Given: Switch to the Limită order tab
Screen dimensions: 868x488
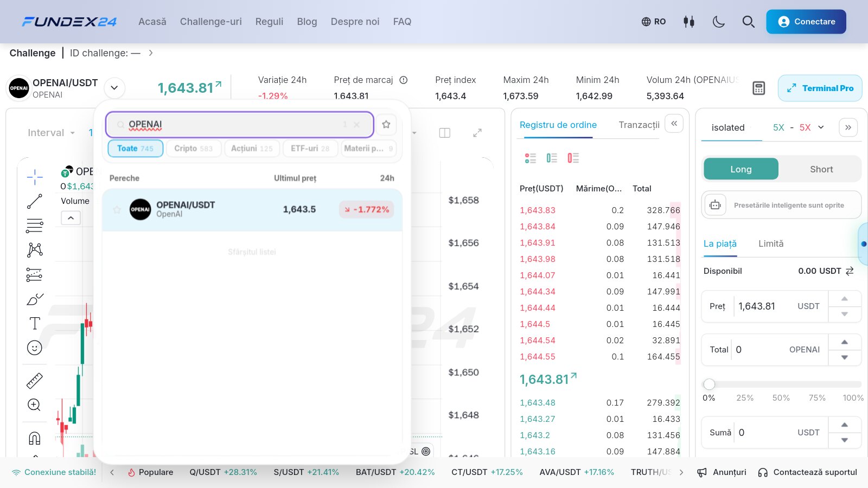Looking at the screenshot, I should [771, 244].
